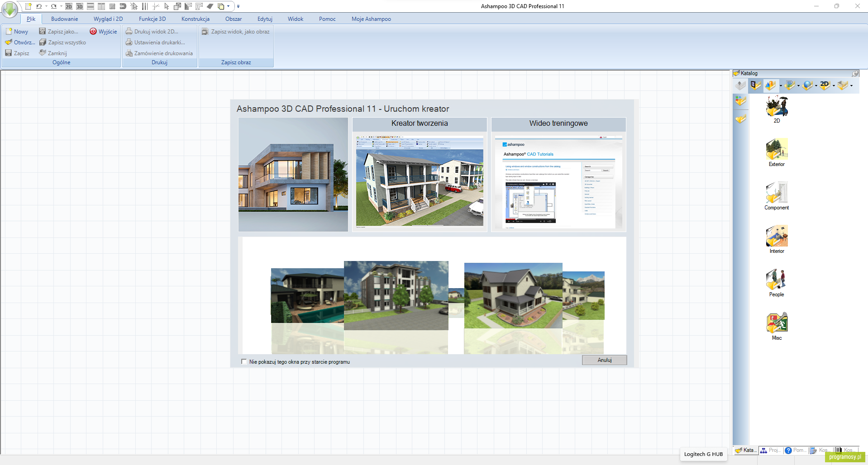Click Zamówienie drukowania button
The height and width of the screenshot is (465, 868).
pyautogui.click(x=159, y=53)
